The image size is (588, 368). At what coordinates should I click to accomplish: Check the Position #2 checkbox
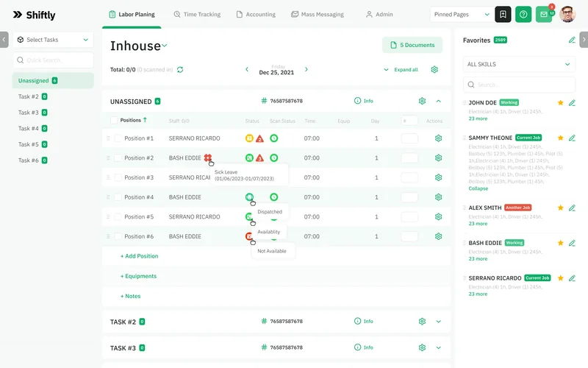point(118,158)
